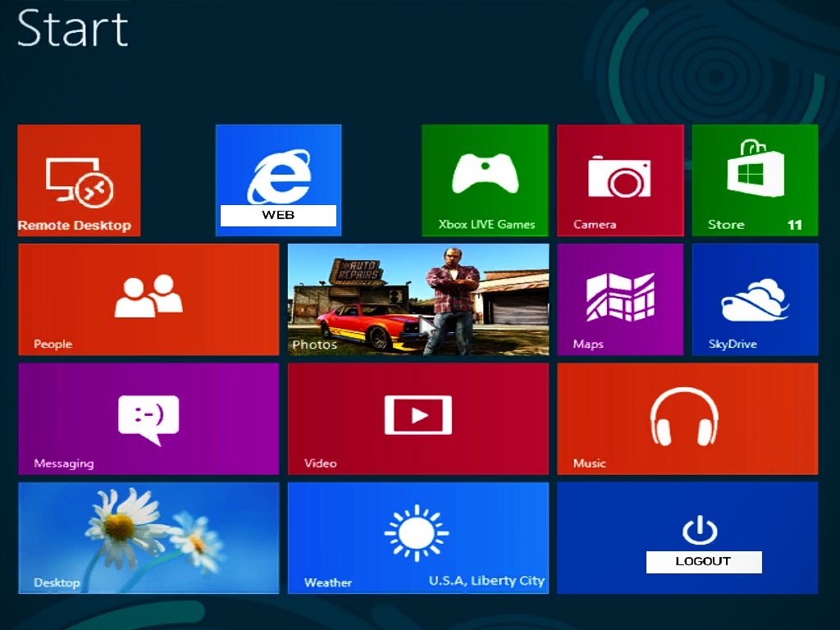840x630 pixels.
Task: Click the 'People' label text
Action: click(52, 344)
